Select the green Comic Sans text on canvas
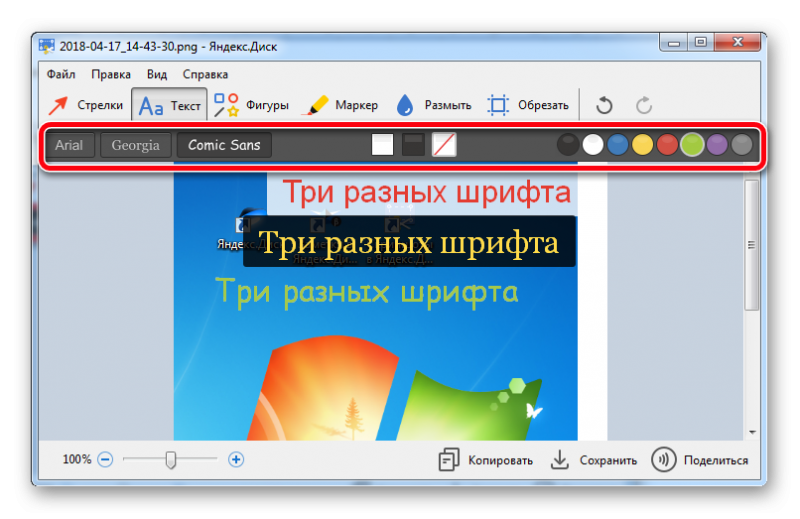 (366, 293)
